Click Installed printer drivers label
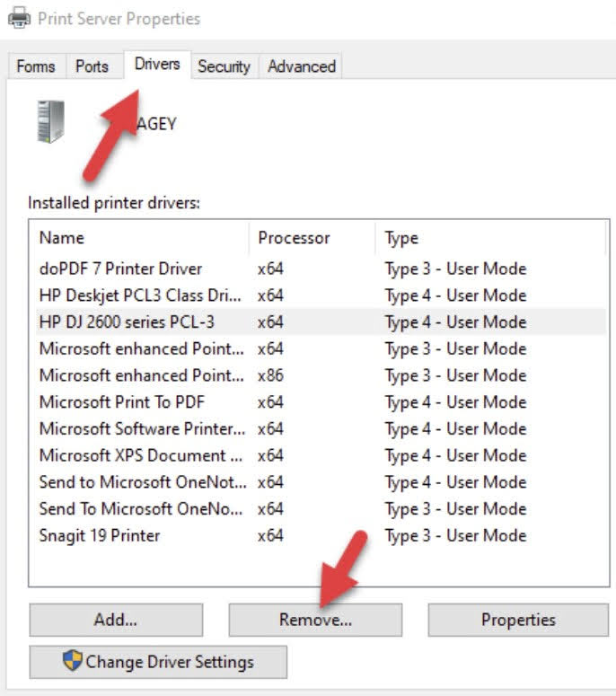Image resolution: width=616 pixels, height=696 pixels. pos(114,203)
